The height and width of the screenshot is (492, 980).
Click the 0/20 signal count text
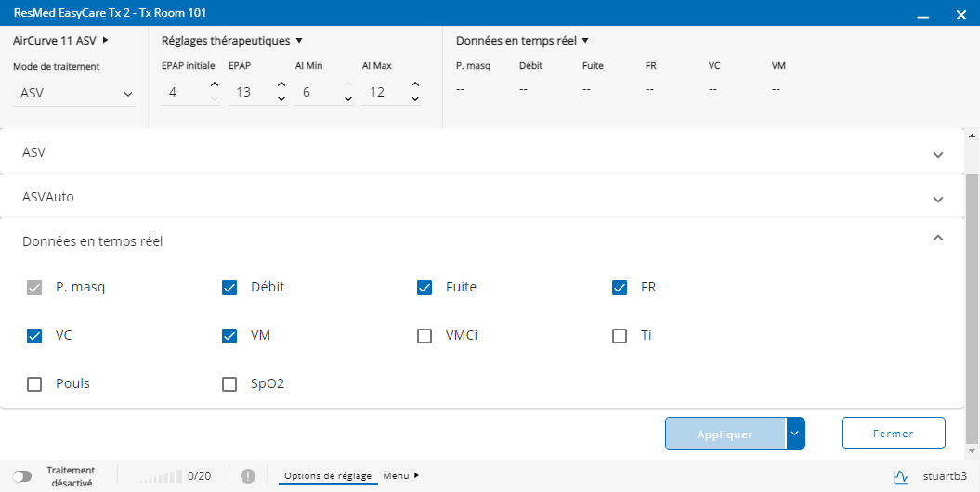(x=200, y=476)
